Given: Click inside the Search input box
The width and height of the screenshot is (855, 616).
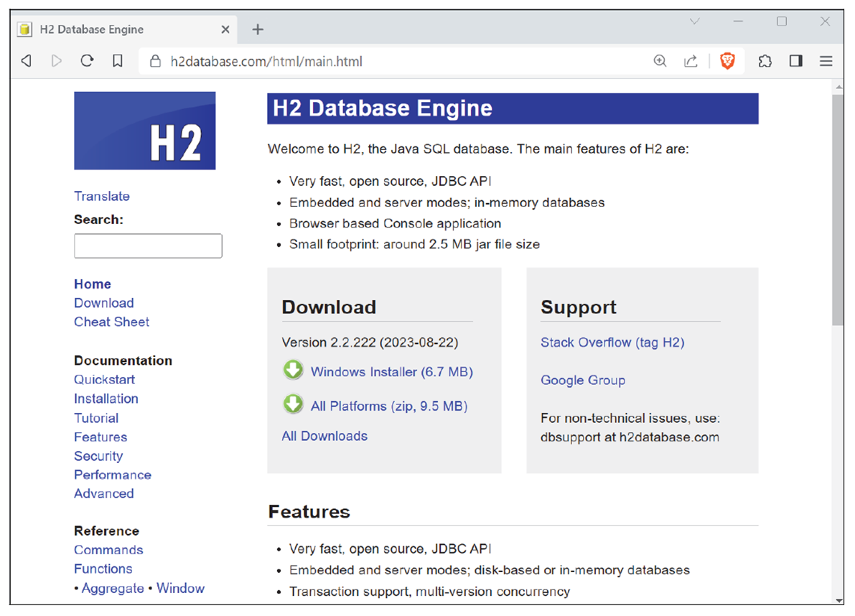Looking at the screenshot, I should pyautogui.click(x=147, y=246).
